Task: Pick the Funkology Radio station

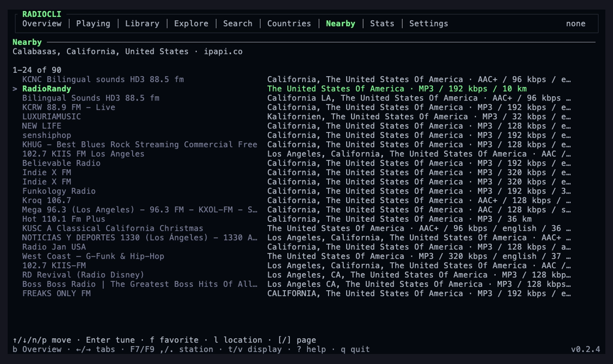Action: click(x=296, y=191)
